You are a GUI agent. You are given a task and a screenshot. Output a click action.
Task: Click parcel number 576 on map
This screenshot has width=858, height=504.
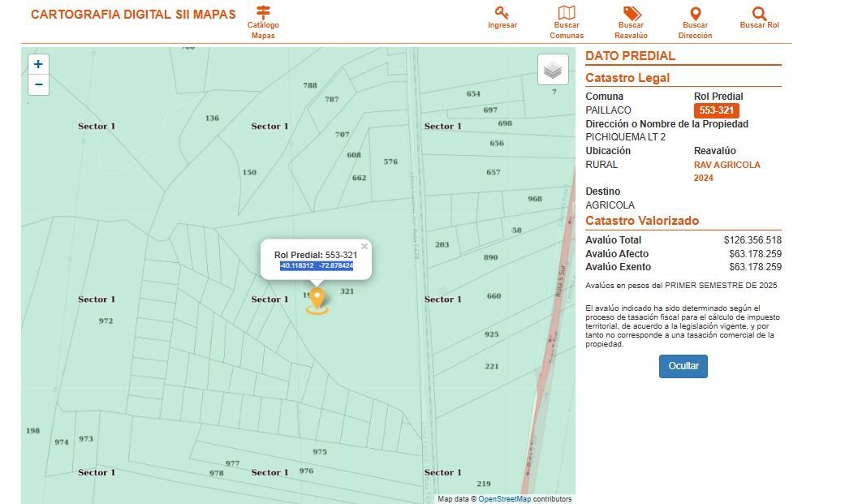[x=390, y=162]
